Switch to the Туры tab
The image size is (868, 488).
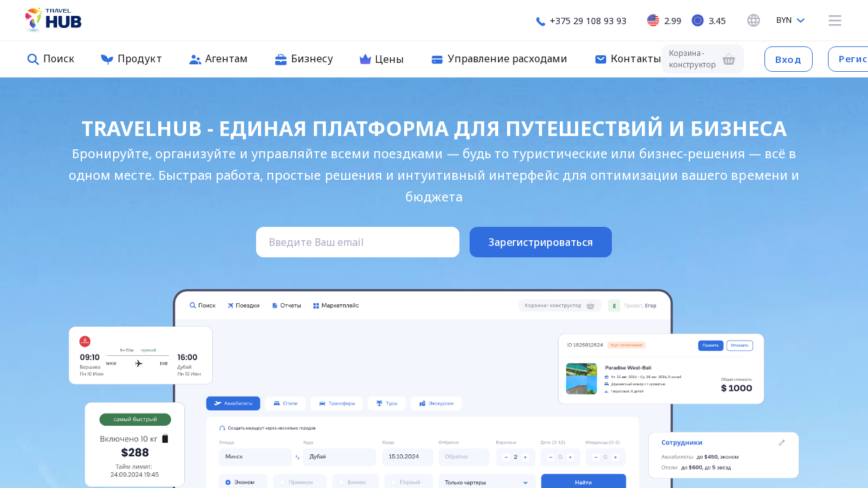coord(386,403)
